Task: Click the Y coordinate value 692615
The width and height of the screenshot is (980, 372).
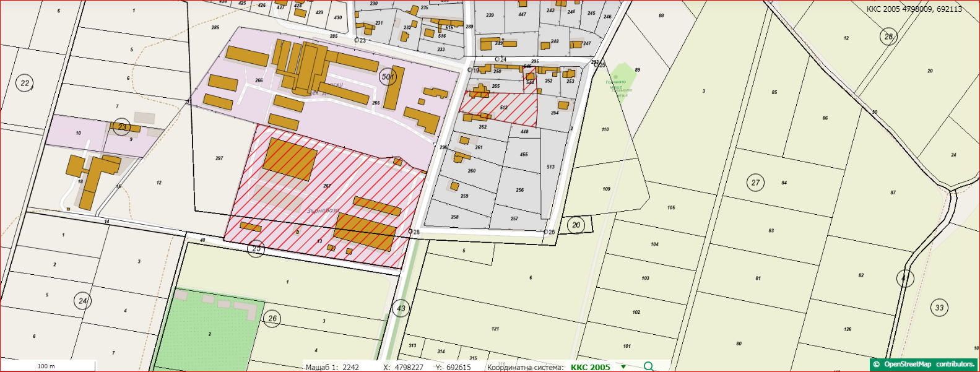Action: coord(458,367)
